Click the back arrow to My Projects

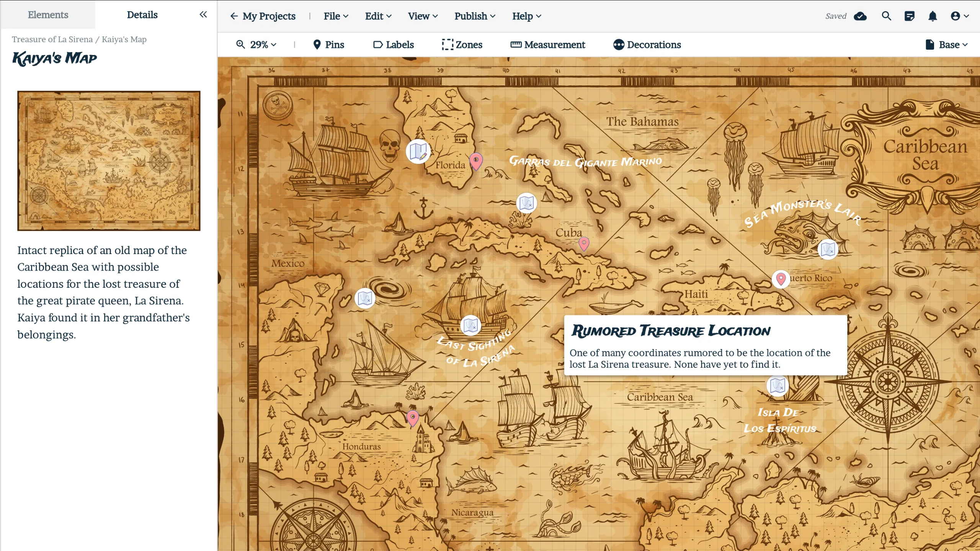[x=234, y=16]
